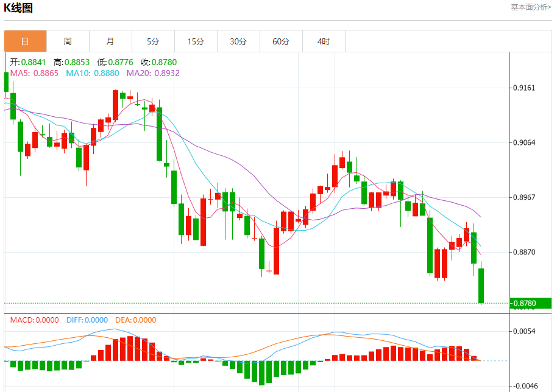
Task: Click the DIFF:0.0000 indicator label
Action: point(87,320)
